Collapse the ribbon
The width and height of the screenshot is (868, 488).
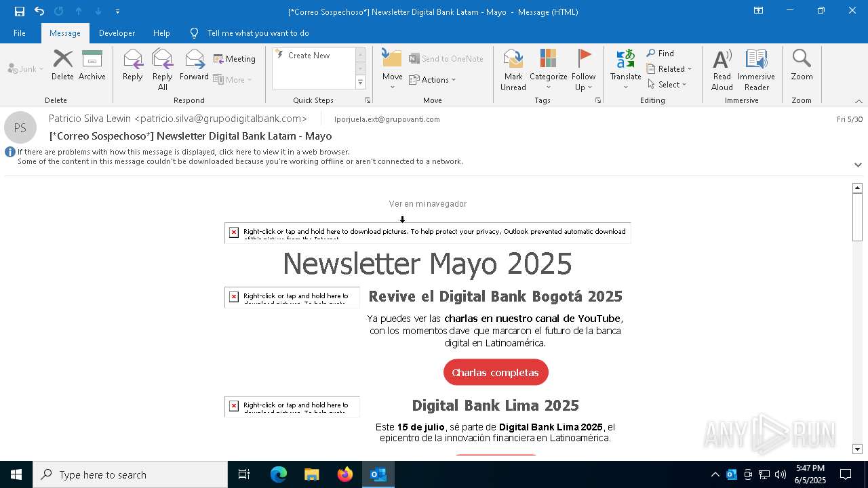pos(859,101)
